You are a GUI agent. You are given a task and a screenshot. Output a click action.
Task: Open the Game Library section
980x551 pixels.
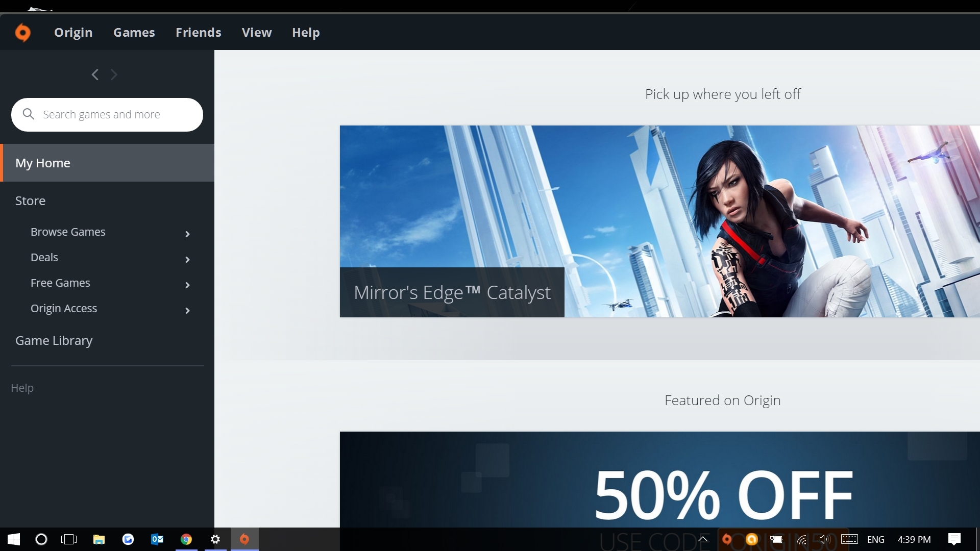(54, 340)
